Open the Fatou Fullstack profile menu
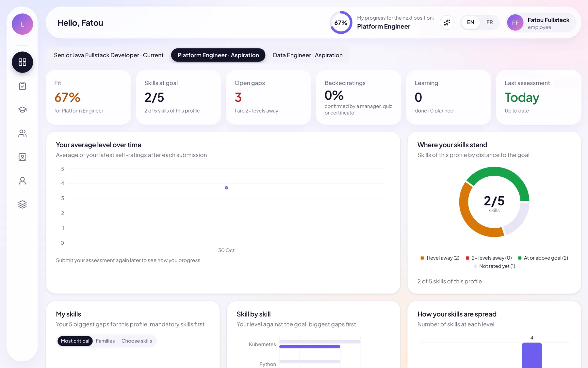The height and width of the screenshot is (368, 588). [541, 23]
